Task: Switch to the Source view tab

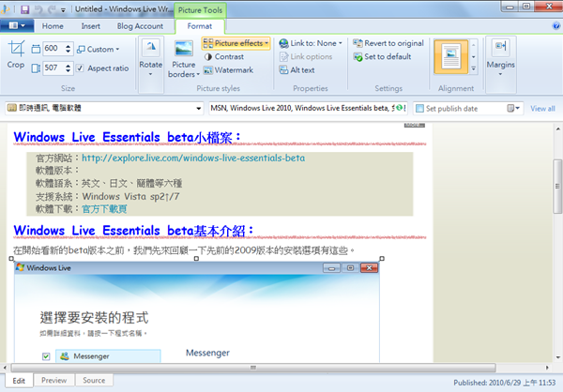Action: click(x=94, y=380)
